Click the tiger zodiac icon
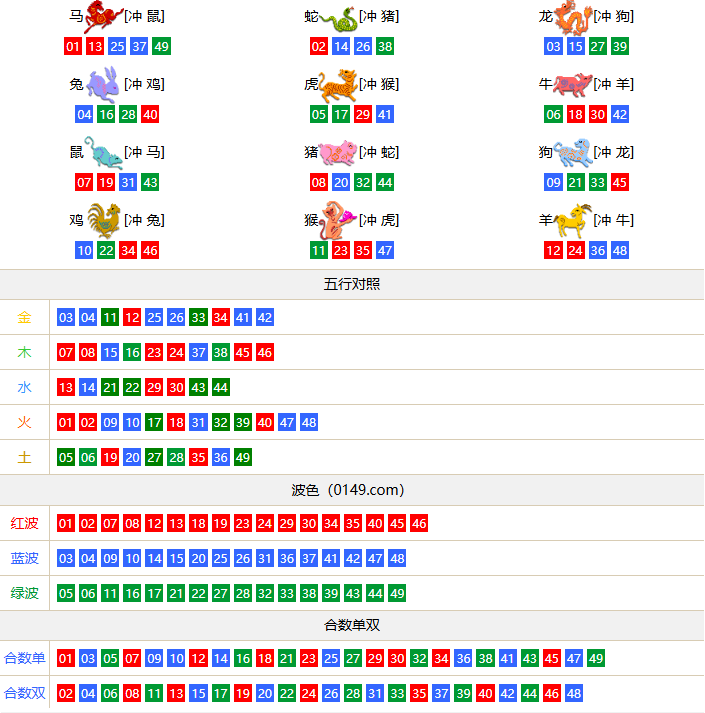This screenshot has height=713, width=705. (339, 85)
